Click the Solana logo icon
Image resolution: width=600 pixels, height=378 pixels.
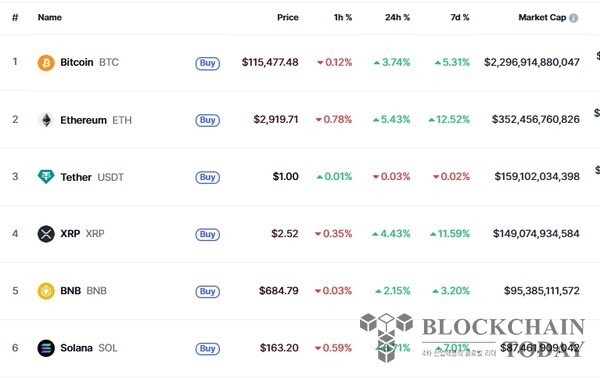[x=46, y=348]
